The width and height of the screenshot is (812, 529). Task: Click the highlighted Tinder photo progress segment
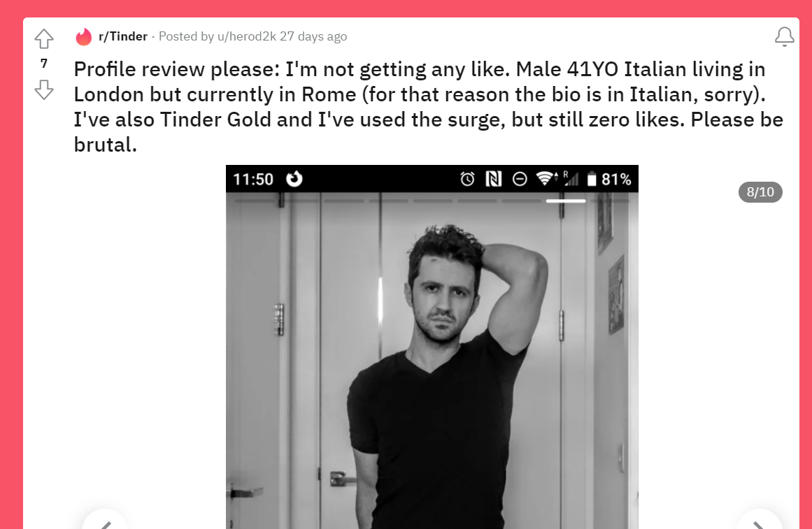coord(566,201)
